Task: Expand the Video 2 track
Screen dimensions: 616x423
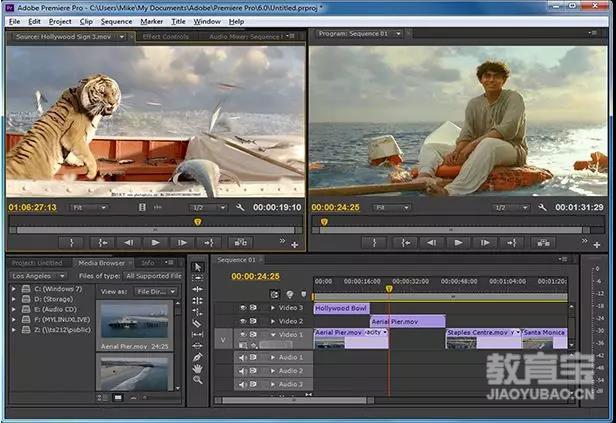Action: (273, 321)
